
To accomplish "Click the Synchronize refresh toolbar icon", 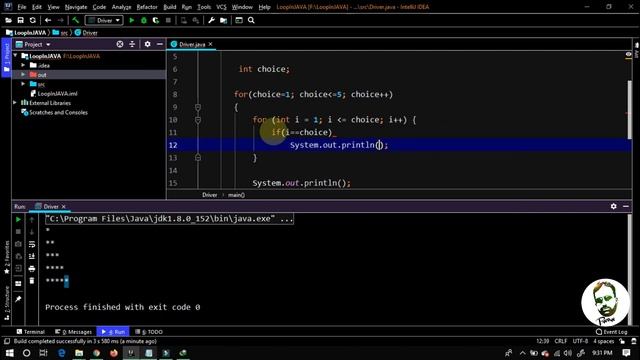I will [x=33, y=20].
